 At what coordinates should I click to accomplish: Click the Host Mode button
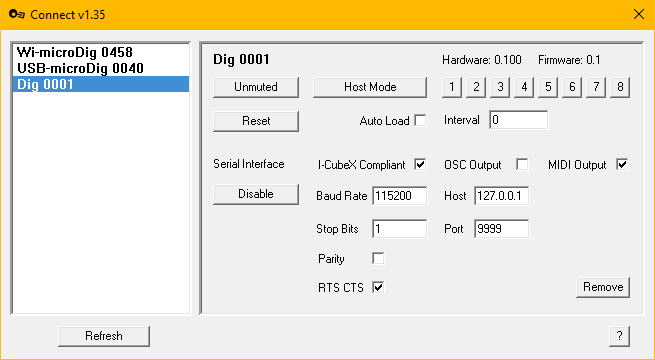pos(370,87)
